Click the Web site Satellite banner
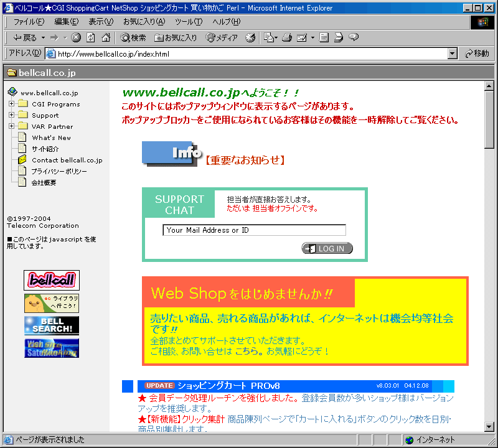 coord(52,348)
